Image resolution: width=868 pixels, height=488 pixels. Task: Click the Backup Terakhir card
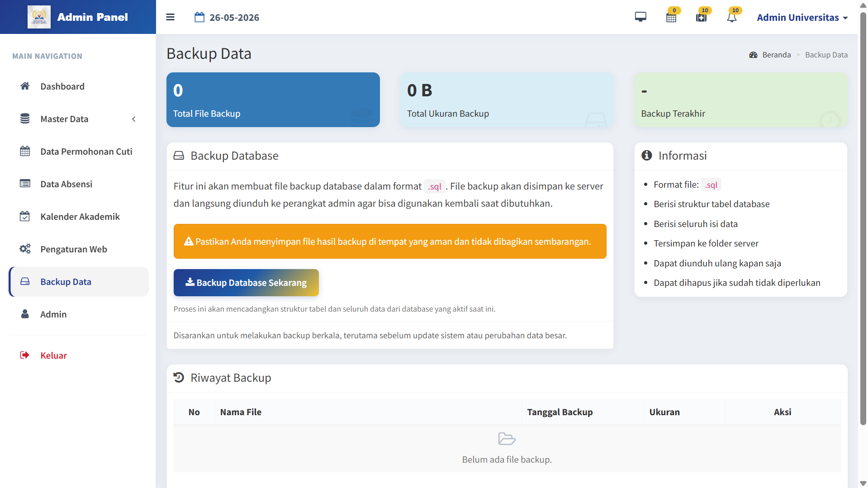(x=740, y=99)
